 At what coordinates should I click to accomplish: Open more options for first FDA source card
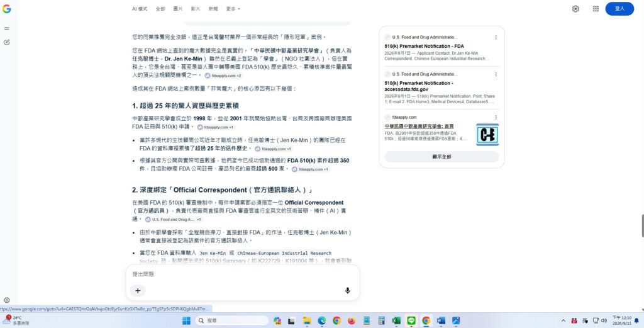496,37
